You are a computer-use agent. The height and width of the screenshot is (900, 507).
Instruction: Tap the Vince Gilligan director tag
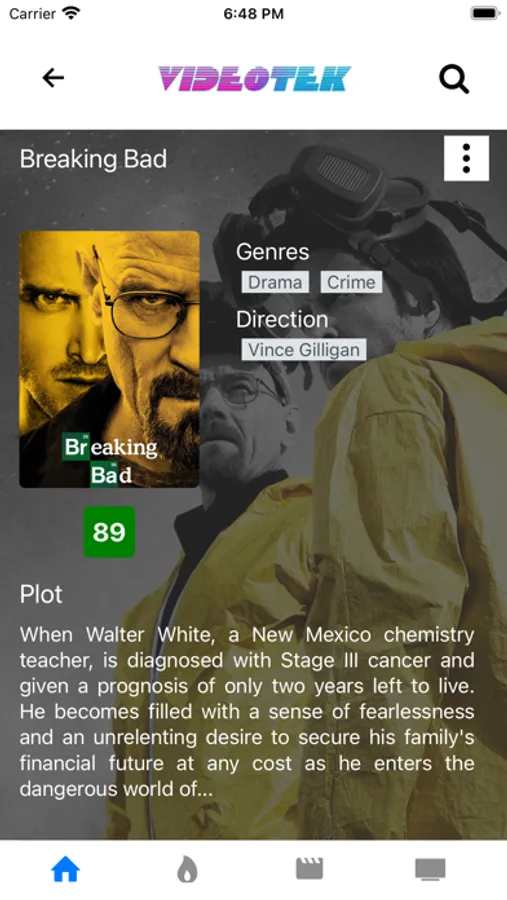tap(304, 350)
